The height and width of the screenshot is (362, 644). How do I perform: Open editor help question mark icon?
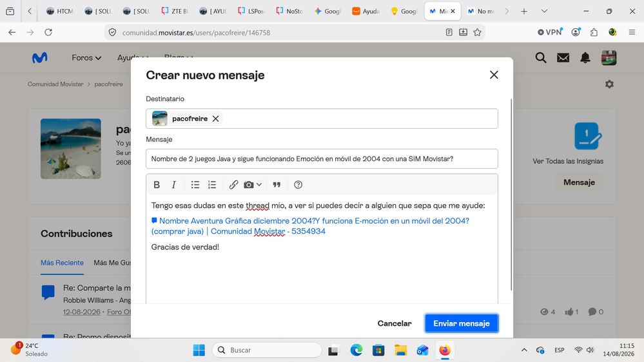[x=298, y=185]
